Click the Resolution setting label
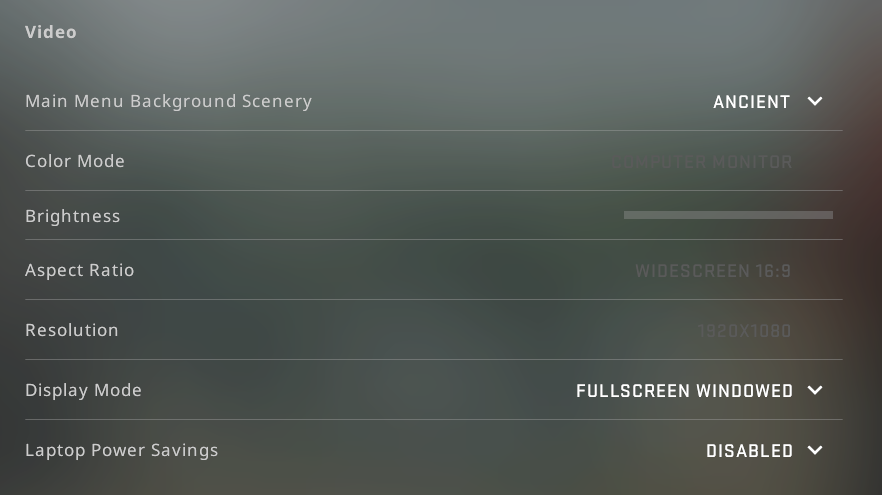Viewport: 882px width, 495px height. coord(72,330)
